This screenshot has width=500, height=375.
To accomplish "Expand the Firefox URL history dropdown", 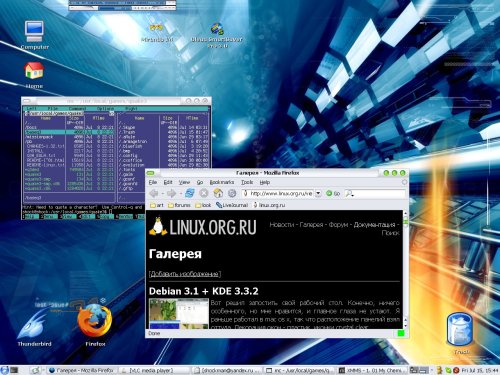I will (x=318, y=193).
